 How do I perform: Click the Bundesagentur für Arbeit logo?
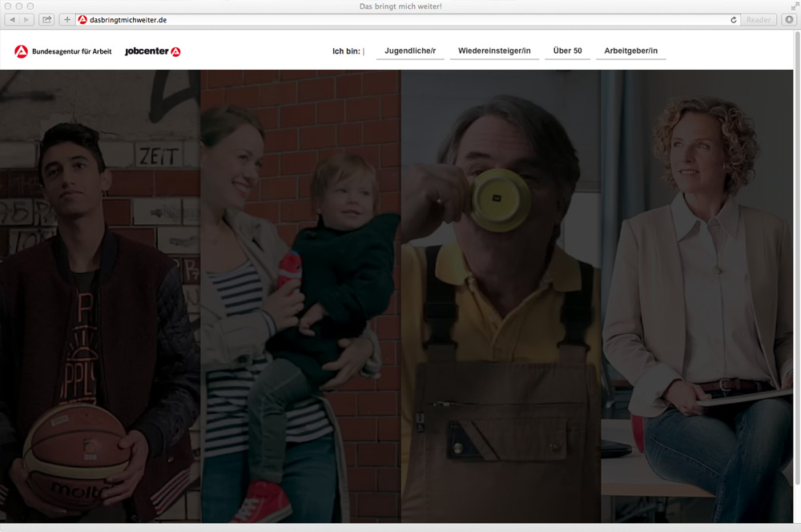63,51
